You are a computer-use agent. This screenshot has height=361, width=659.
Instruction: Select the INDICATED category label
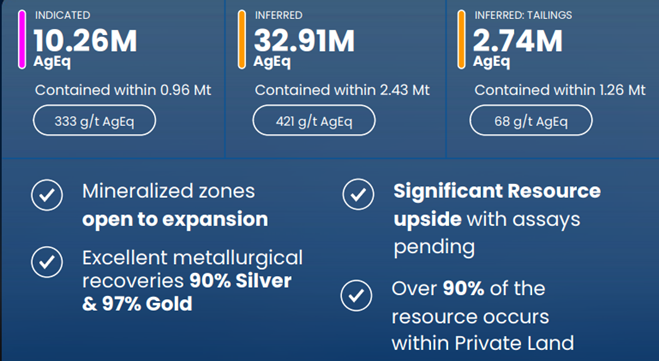63,15
